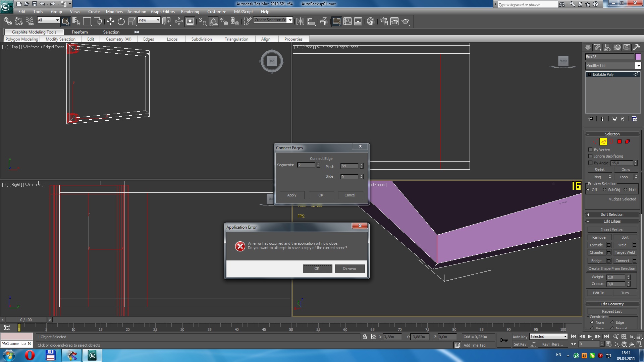Screen dimensions: 644x362
Task: Click Apply in Connect Edges dialog
Action: (291, 195)
